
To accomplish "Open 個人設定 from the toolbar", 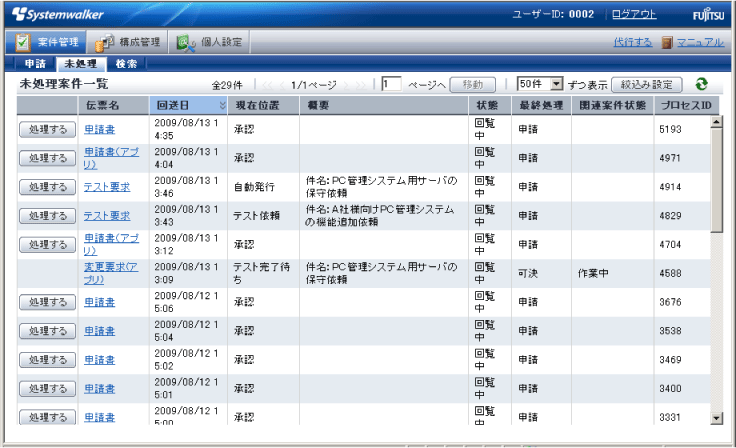I will pyautogui.click(x=208, y=42).
